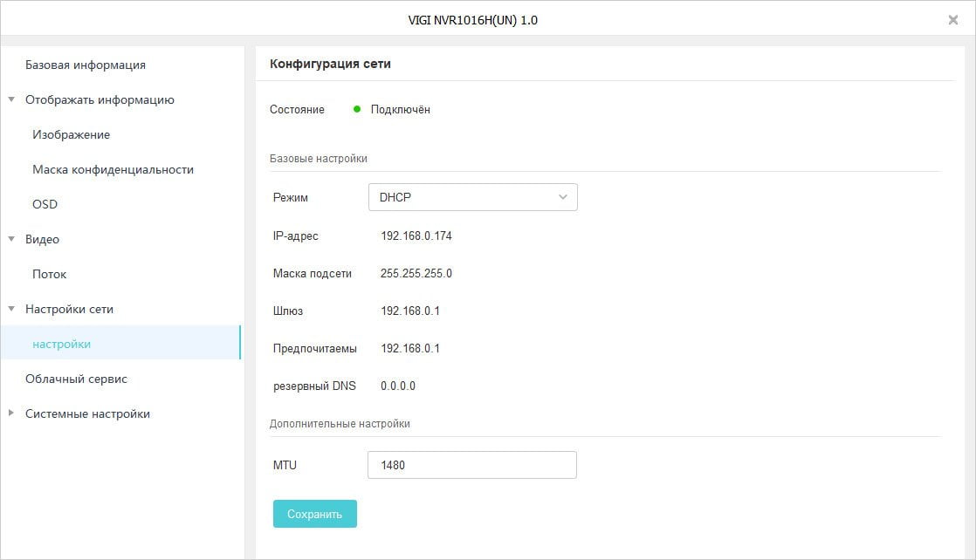Click the Сохранить button
The height and width of the screenshot is (560, 976).
tap(315, 514)
